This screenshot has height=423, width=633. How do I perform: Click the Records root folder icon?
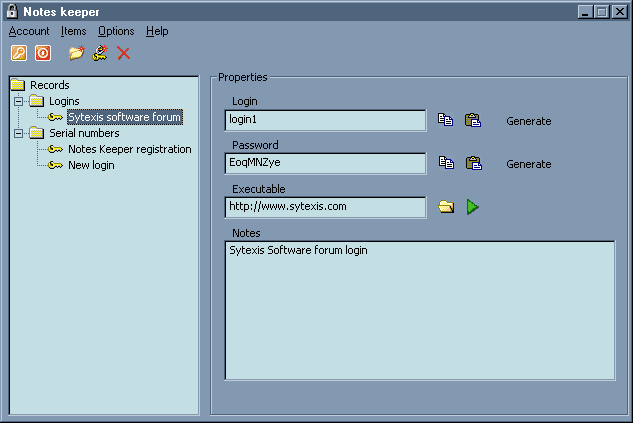click(x=18, y=85)
